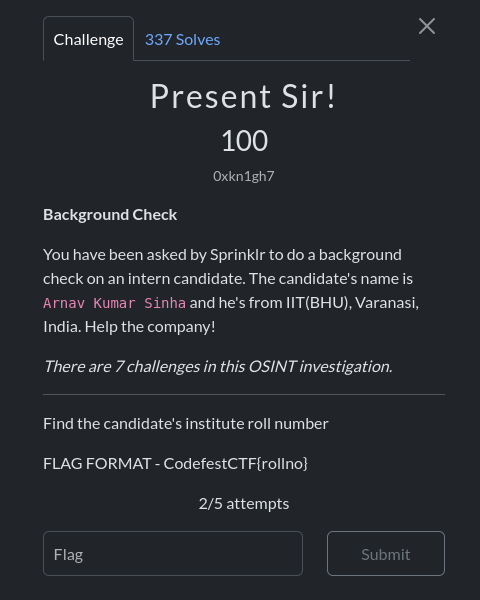Submit the flag with the Submit button
Viewport: 480px width, 600px height.
point(386,553)
